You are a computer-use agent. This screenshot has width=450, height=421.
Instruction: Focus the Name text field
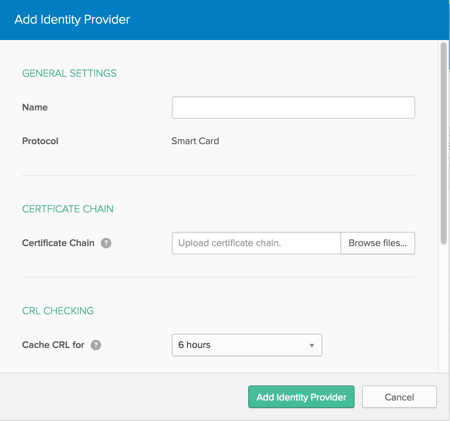293,107
